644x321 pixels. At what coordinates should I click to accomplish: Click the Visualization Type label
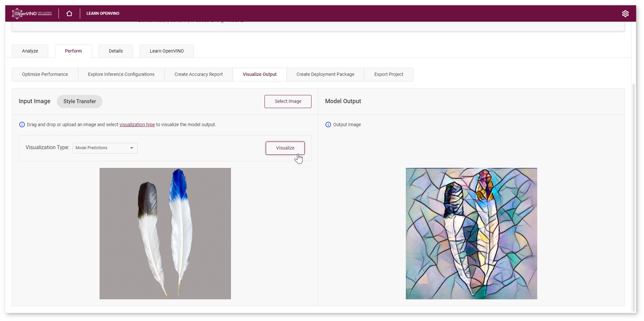(47, 147)
